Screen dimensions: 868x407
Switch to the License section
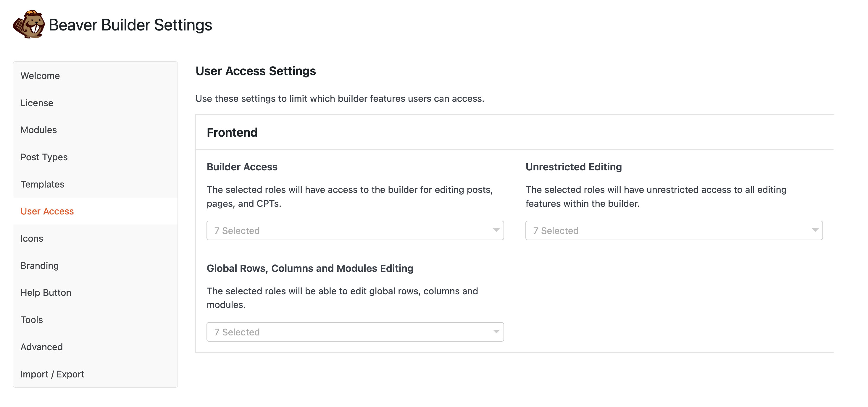point(37,103)
